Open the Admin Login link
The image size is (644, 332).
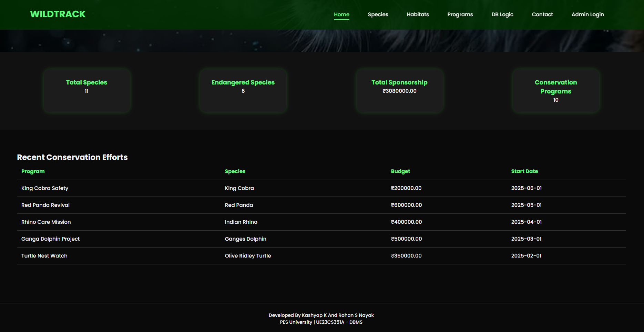point(587,14)
